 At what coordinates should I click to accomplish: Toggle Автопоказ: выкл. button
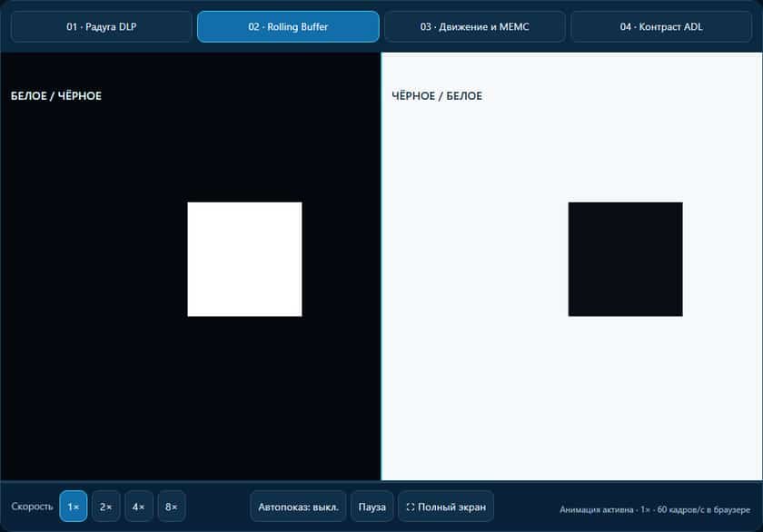(x=298, y=507)
